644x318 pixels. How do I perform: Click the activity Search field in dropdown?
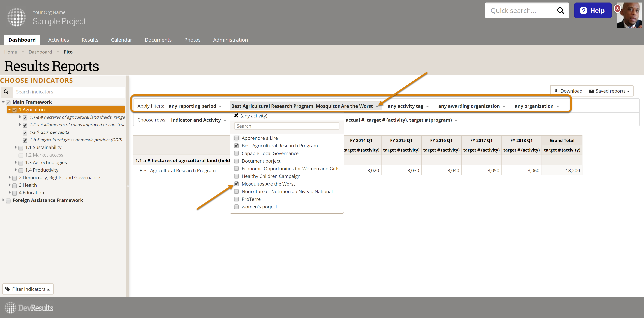coord(286,126)
